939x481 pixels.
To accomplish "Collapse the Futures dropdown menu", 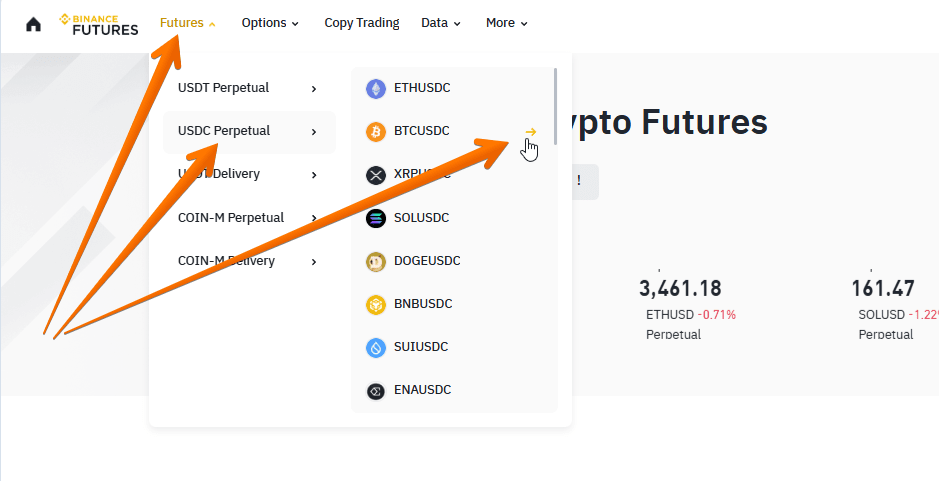I will [187, 23].
